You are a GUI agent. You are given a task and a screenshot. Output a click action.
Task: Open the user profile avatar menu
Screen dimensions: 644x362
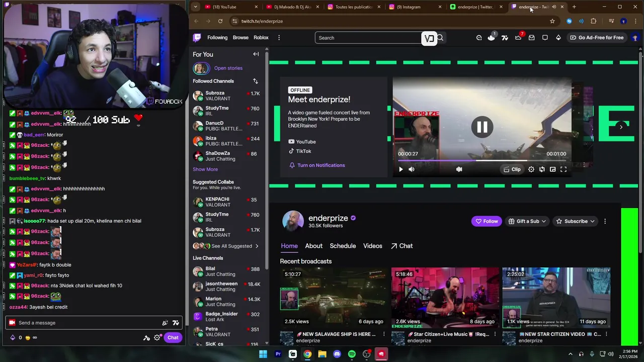click(x=635, y=38)
